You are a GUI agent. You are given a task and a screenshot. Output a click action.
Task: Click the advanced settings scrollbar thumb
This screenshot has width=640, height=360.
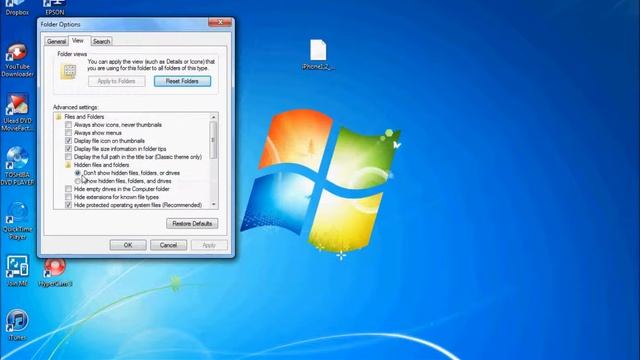pyautogui.click(x=213, y=140)
